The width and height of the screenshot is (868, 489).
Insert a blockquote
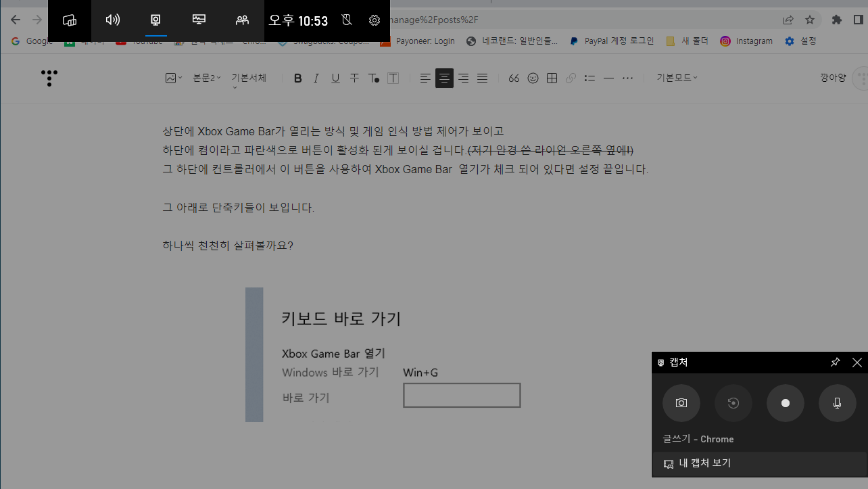[514, 78]
